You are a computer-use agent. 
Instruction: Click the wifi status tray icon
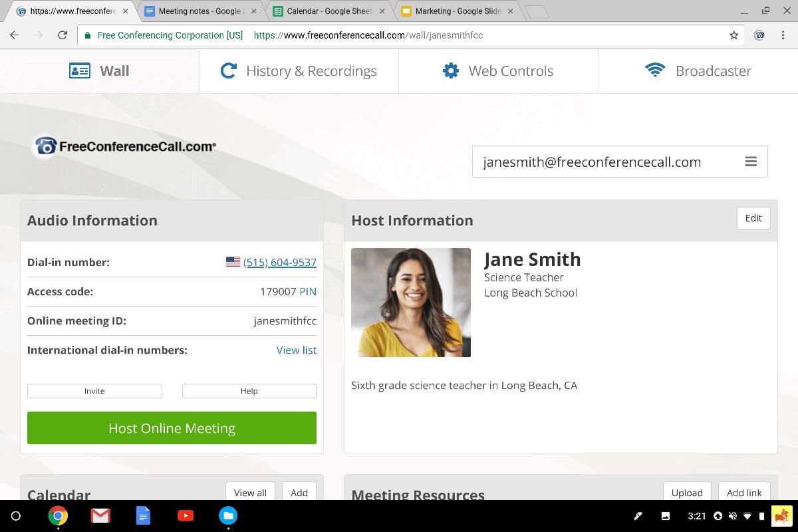[747, 516]
